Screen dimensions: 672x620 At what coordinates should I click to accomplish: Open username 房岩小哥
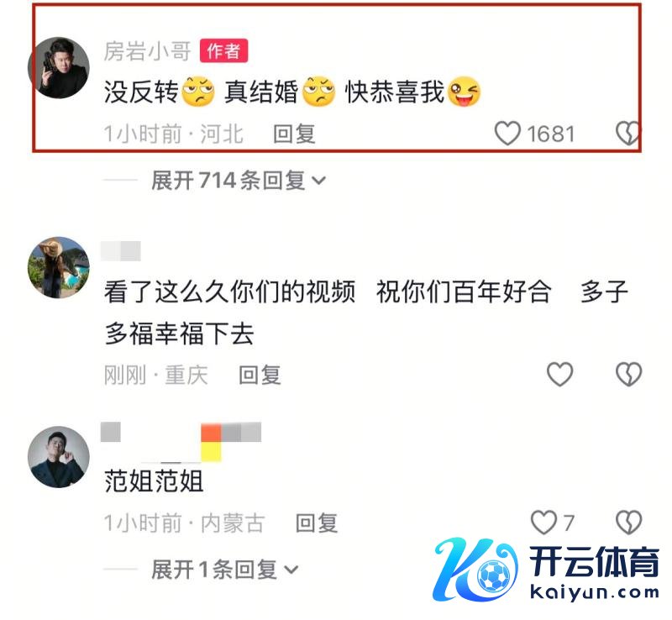point(147,51)
